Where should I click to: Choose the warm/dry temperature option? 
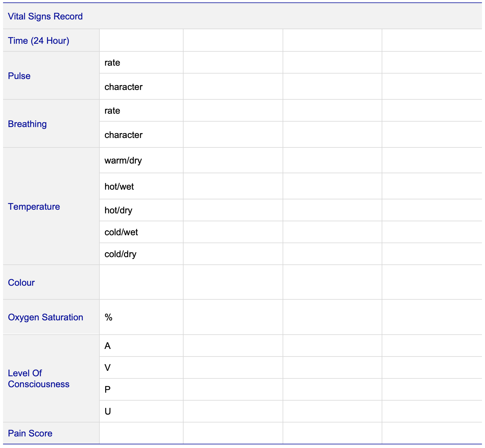pos(123,160)
